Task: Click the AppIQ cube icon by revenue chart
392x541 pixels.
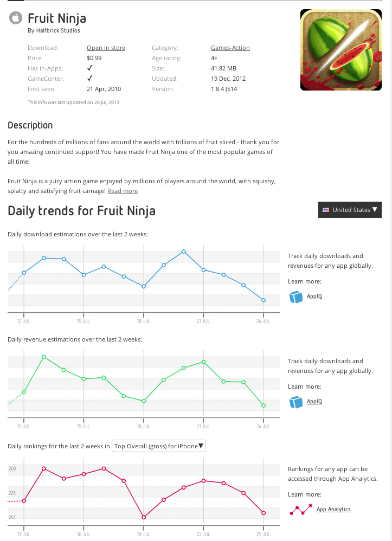Action: 295,402
